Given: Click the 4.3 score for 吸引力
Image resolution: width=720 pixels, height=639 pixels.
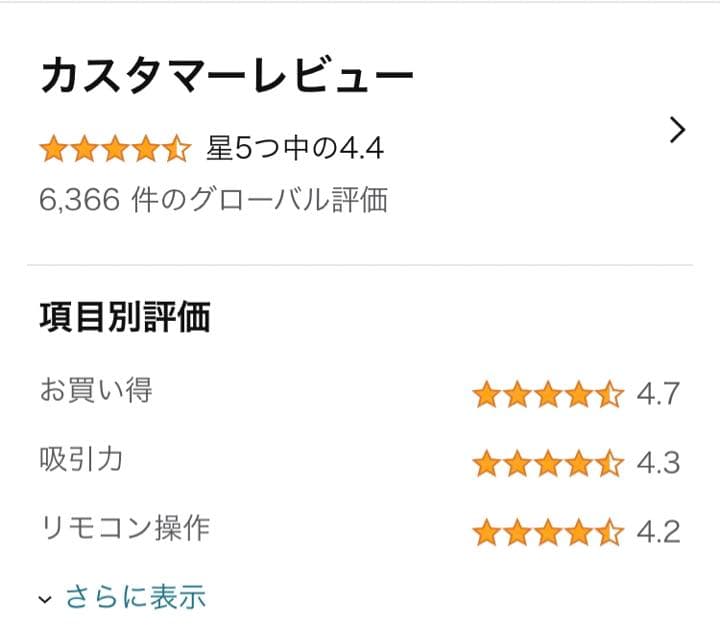Looking at the screenshot, I should 658,463.
